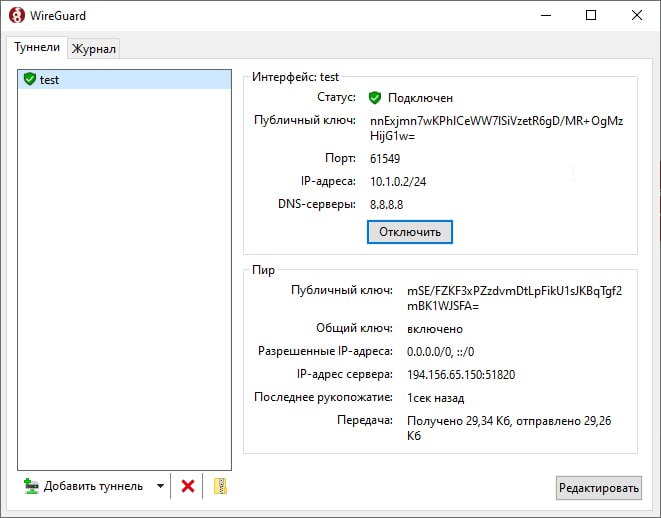Image resolution: width=661 pixels, height=518 pixels.
Task: Click the peer public key mSE/FZKF3x…
Action: click(514, 298)
